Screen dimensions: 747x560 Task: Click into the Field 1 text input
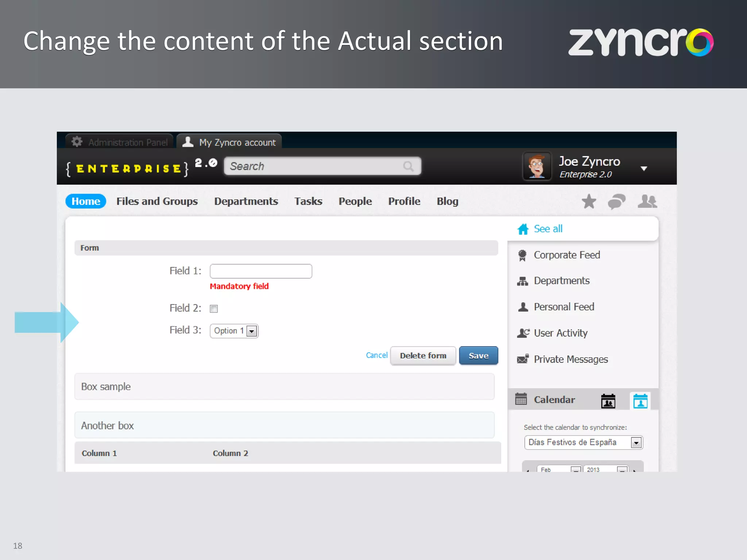pos(261,271)
